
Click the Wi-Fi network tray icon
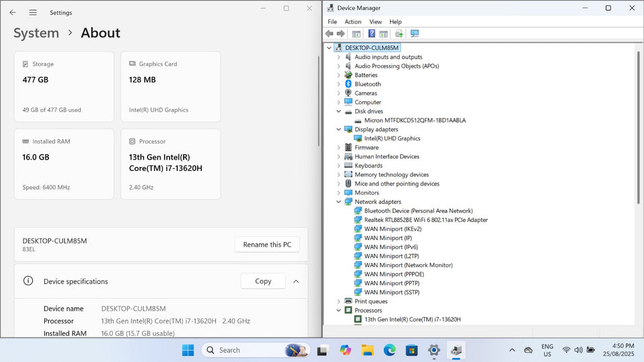(x=566, y=350)
